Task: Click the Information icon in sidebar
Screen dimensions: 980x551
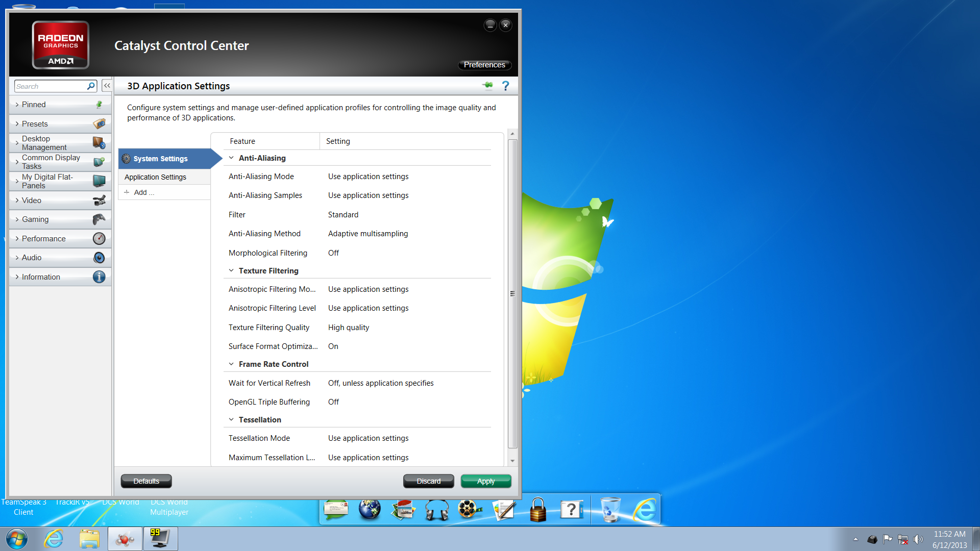Action: point(99,277)
